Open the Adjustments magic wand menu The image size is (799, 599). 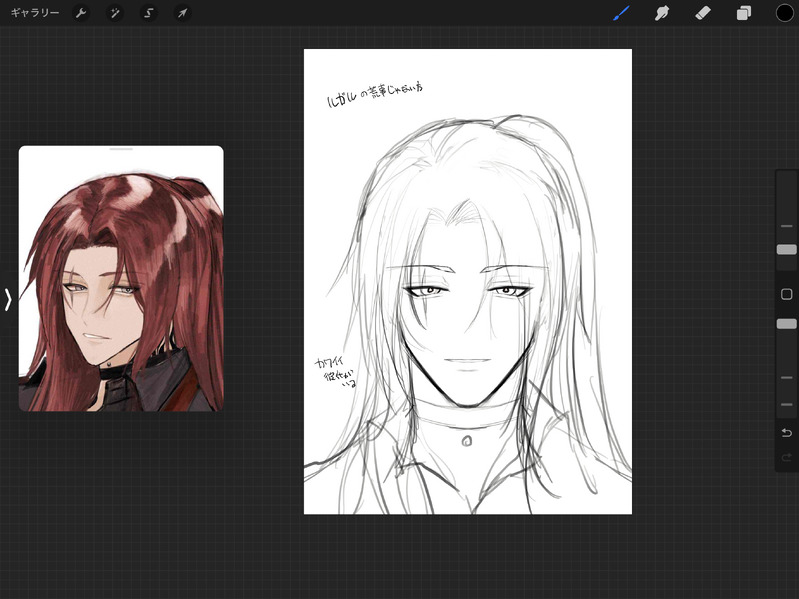115,13
